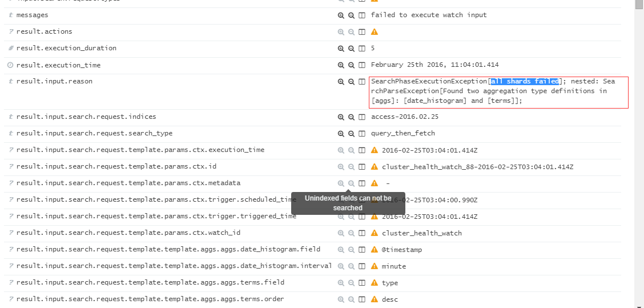
Task: Click field name ending 'ctx.metadata'
Action: 128,183
